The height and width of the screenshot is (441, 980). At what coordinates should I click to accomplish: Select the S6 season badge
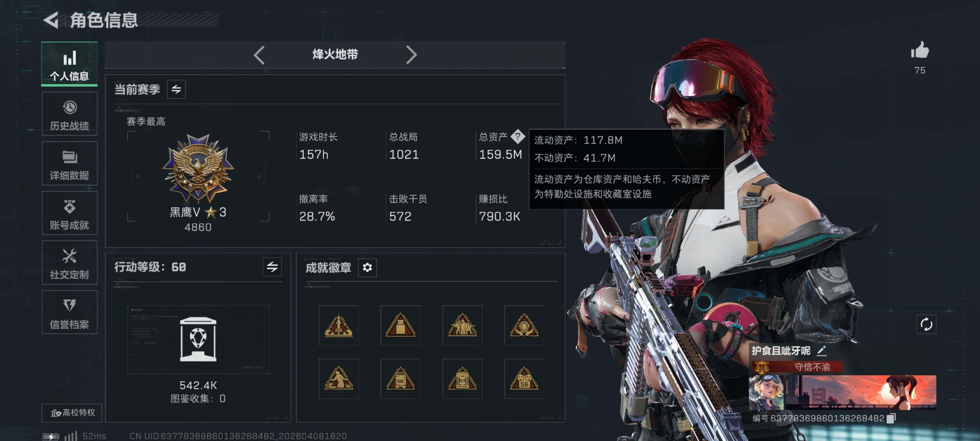pos(524,379)
